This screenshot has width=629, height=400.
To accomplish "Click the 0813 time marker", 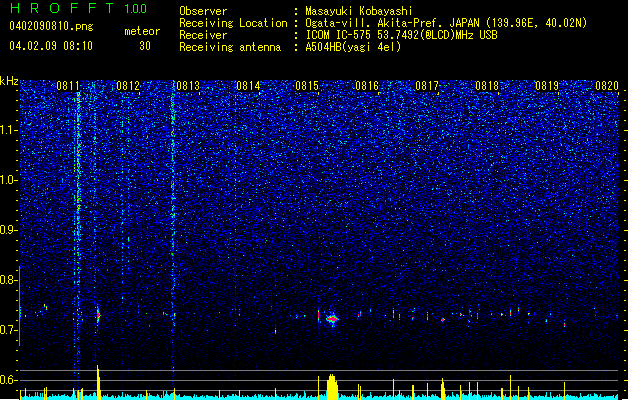I will [188, 86].
